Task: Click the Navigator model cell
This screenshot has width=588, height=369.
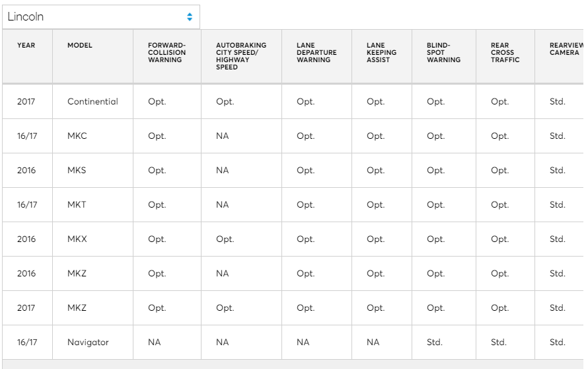Action: click(x=92, y=343)
